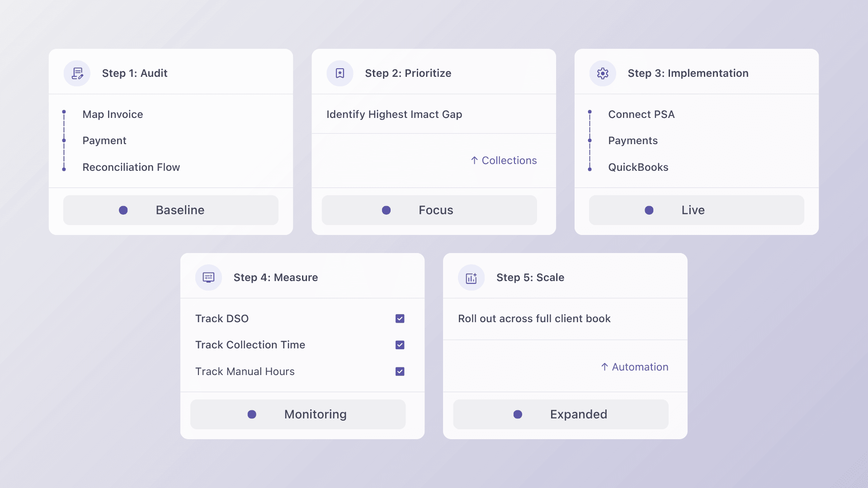The height and width of the screenshot is (488, 868).
Task: Click the up arrow beside Collections
Action: tap(474, 160)
